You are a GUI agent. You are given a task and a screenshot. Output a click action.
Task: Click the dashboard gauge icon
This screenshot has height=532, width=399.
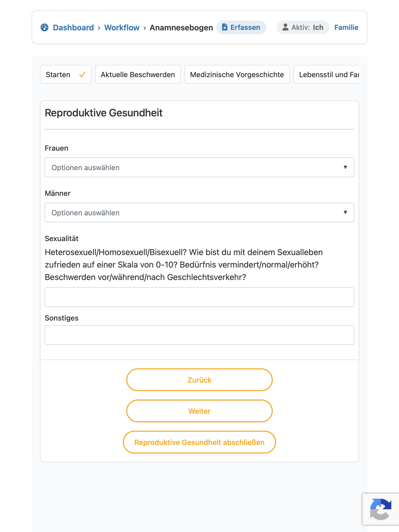[x=44, y=27]
